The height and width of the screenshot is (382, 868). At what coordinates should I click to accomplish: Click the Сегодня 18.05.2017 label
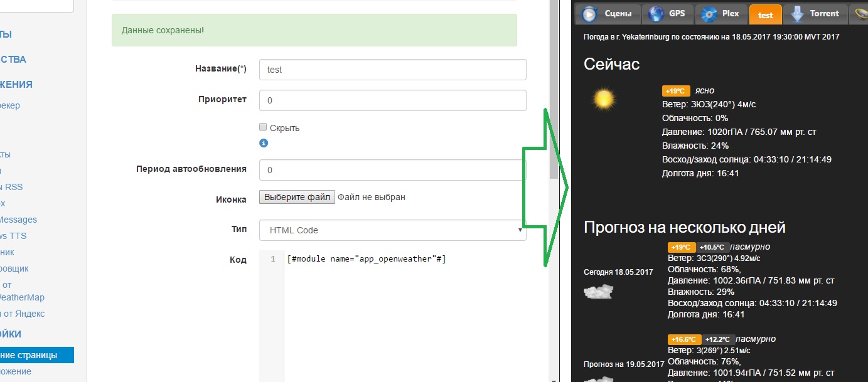[618, 272]
